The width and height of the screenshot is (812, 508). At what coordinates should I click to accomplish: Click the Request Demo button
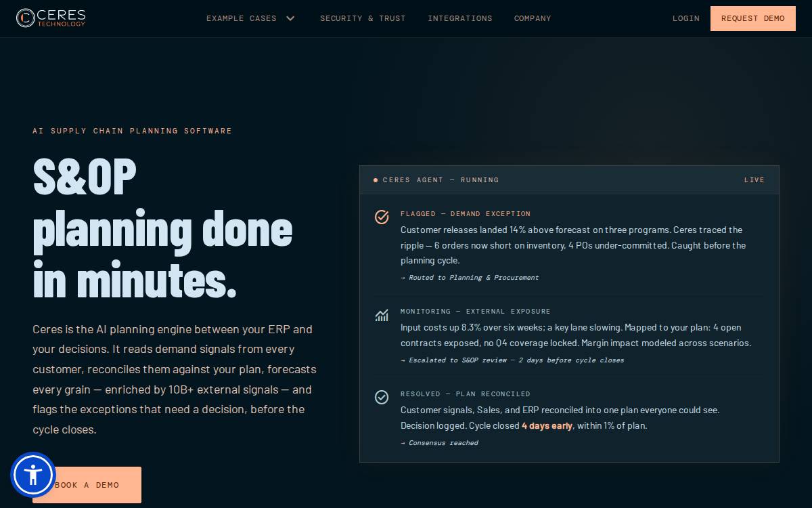pos(753,18)
